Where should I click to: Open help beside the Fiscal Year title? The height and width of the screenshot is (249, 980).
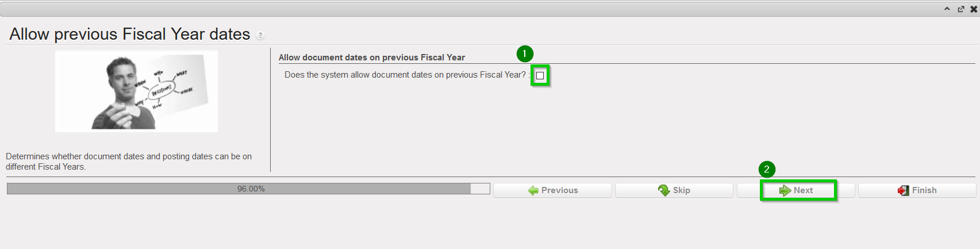pyautogui.click(x=260, y=36)
